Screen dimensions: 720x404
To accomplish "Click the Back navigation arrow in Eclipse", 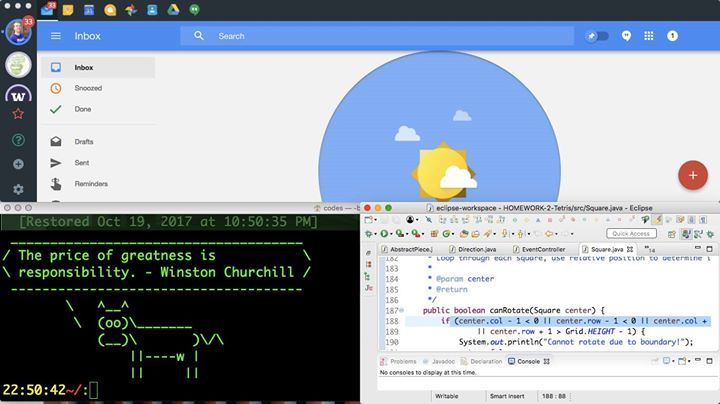I will pos(549,234).
